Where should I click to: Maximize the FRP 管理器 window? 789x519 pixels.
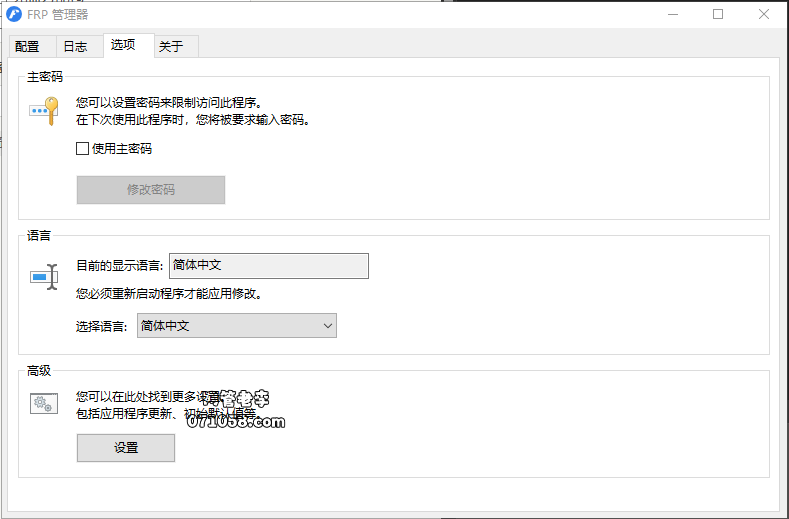[x=717, y=15]
